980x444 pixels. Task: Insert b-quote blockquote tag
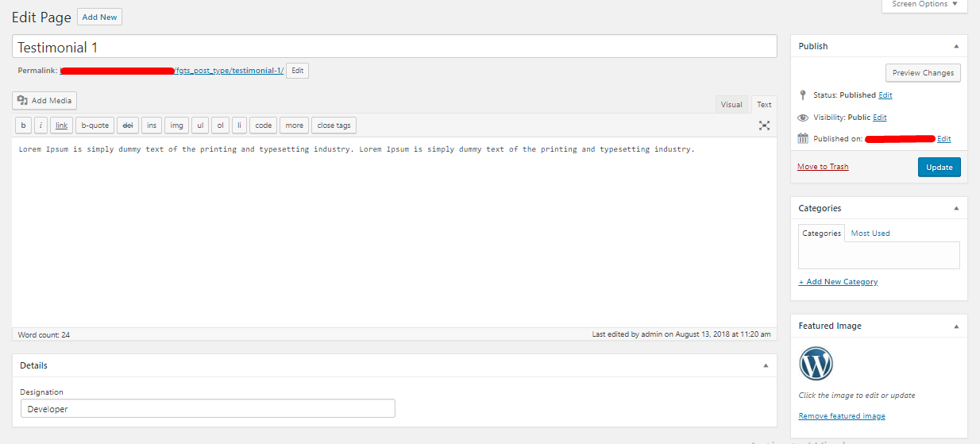tap(95, 125)
